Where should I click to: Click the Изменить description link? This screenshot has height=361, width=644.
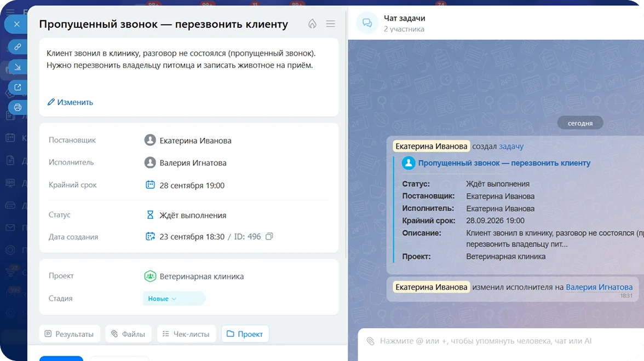(70, 102)
